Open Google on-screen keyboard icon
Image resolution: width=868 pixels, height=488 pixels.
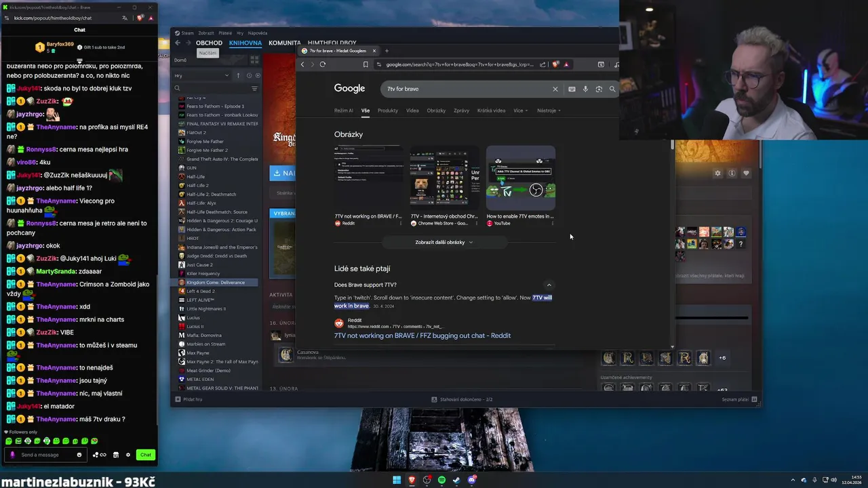click(x=572, y=89)
